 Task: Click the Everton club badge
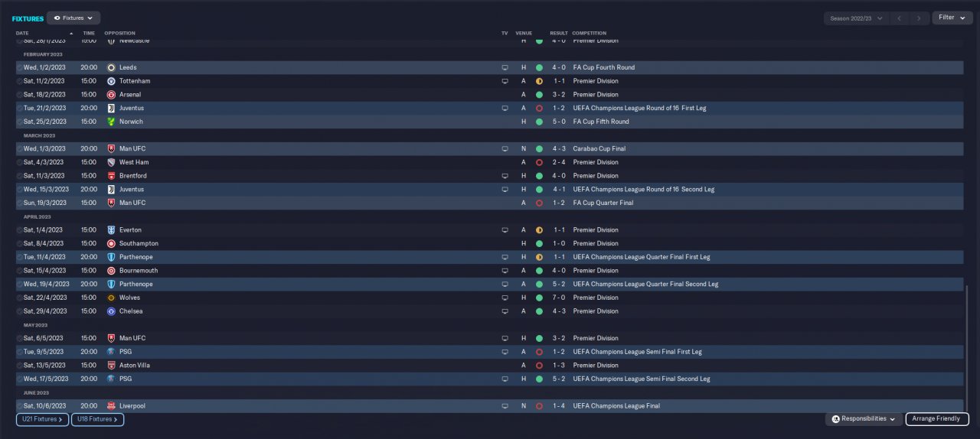click(x=111, y=230)
